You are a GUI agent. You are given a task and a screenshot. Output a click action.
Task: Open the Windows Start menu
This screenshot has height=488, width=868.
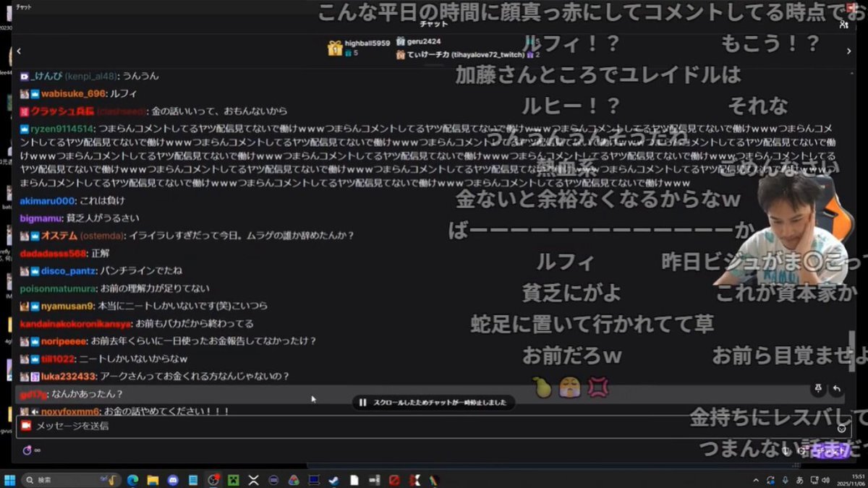click(x=10, y=479)
